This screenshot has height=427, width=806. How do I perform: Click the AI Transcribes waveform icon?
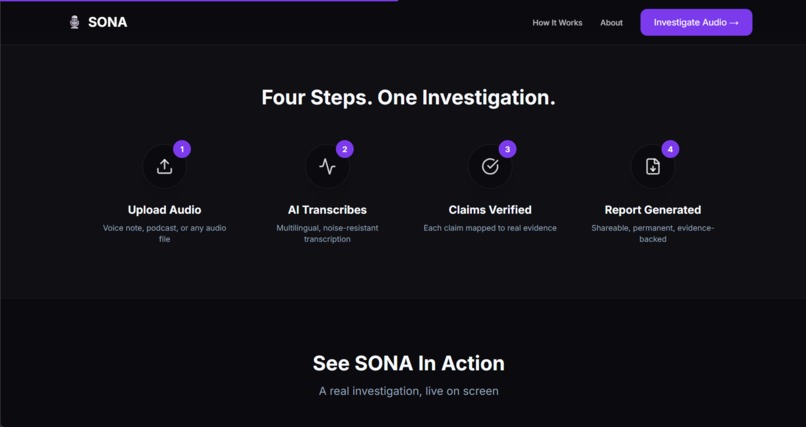point(327,166)
